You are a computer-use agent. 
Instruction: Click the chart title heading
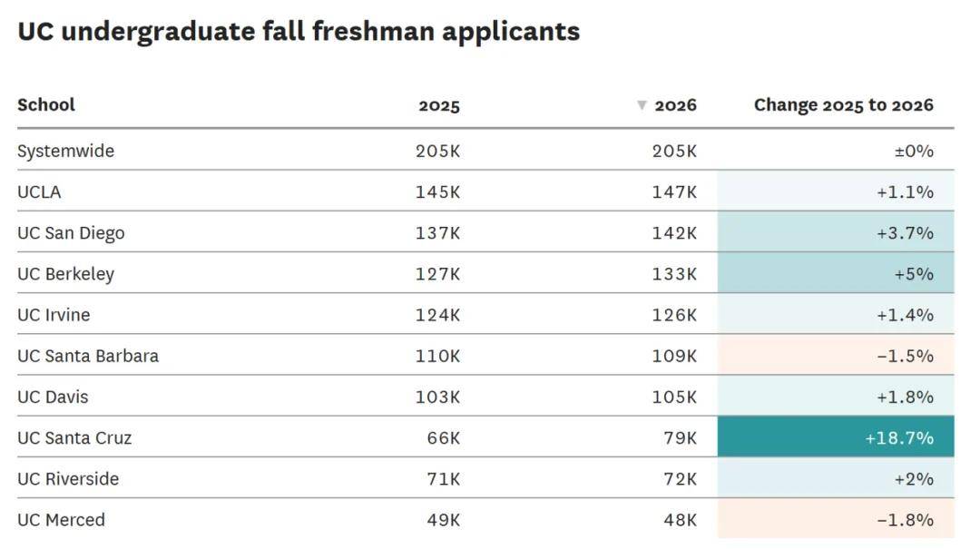pos(299,32)
